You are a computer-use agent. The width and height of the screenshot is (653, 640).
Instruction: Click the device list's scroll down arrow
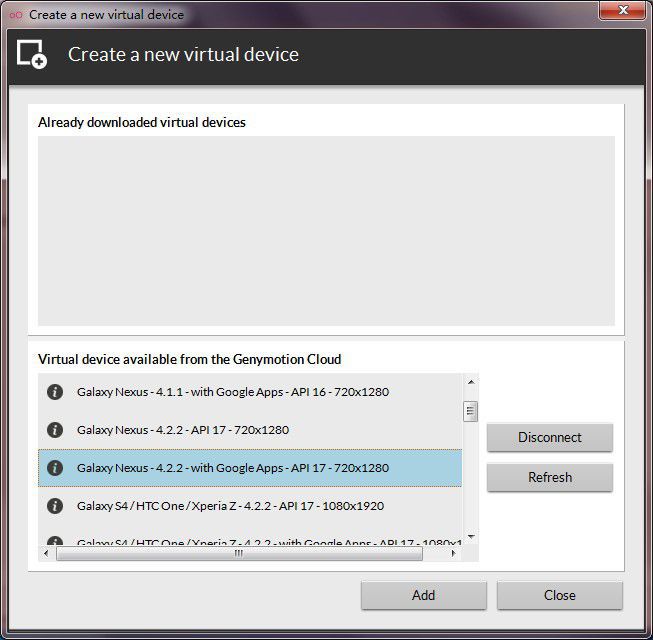coord(470,537)
